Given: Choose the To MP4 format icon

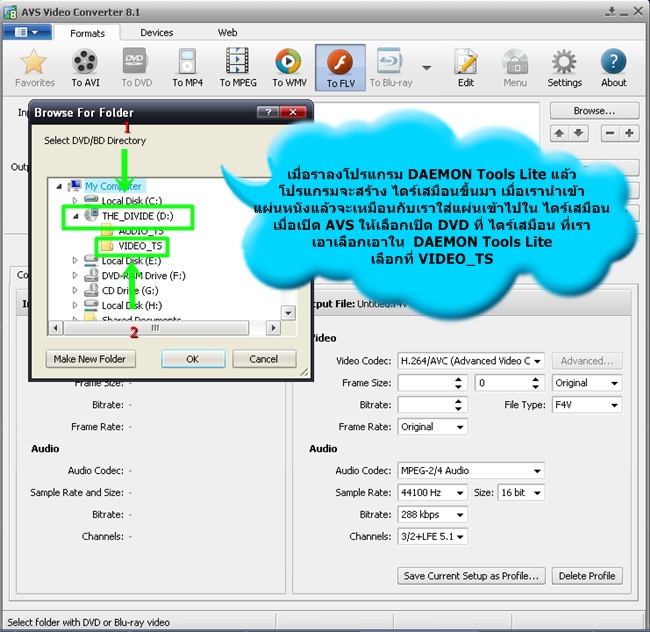Looking at the screenshot, I should (187, 68).
